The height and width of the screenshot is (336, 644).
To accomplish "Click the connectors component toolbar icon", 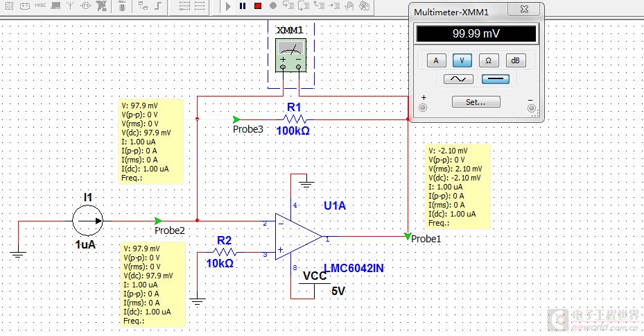I will pyautogui.click(x=101, y=6).
